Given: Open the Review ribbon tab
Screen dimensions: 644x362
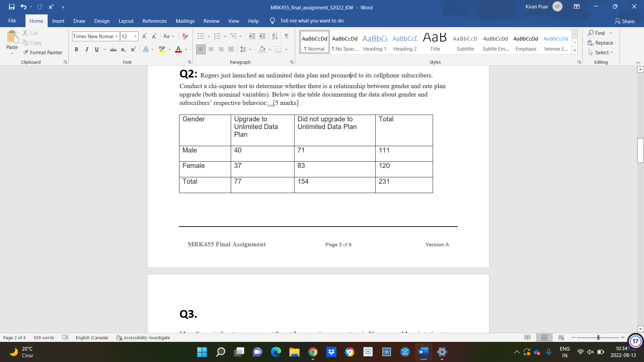Looking at the screenshot, I should [x=211, y=21].
